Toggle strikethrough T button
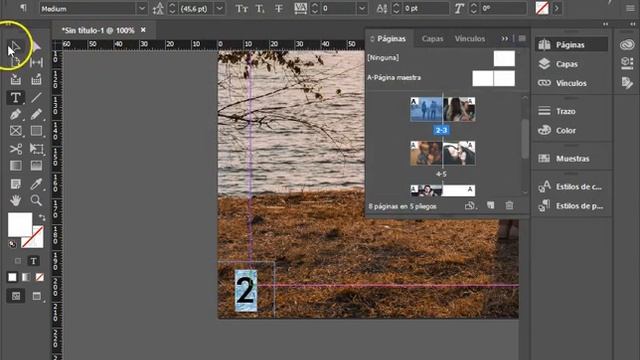This screenshot has width=640, height=360. (279, 9)
